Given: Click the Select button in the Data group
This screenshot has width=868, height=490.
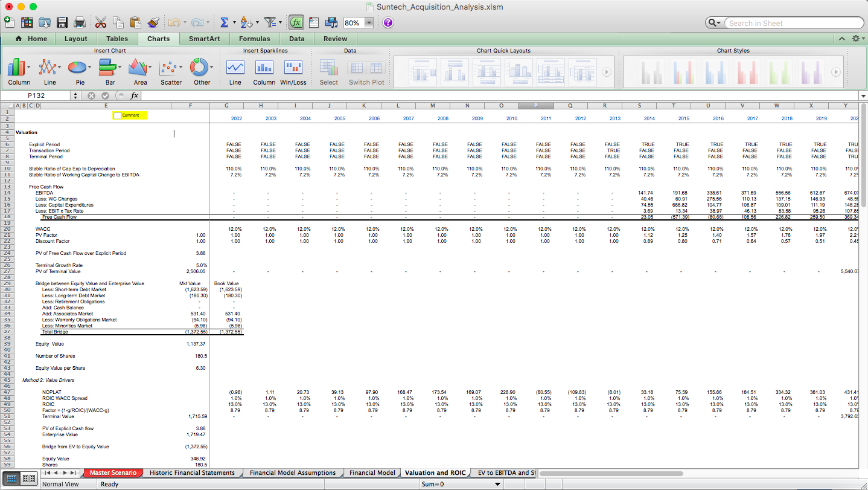Looking at the screenshot, I should (x=328, y=68).
